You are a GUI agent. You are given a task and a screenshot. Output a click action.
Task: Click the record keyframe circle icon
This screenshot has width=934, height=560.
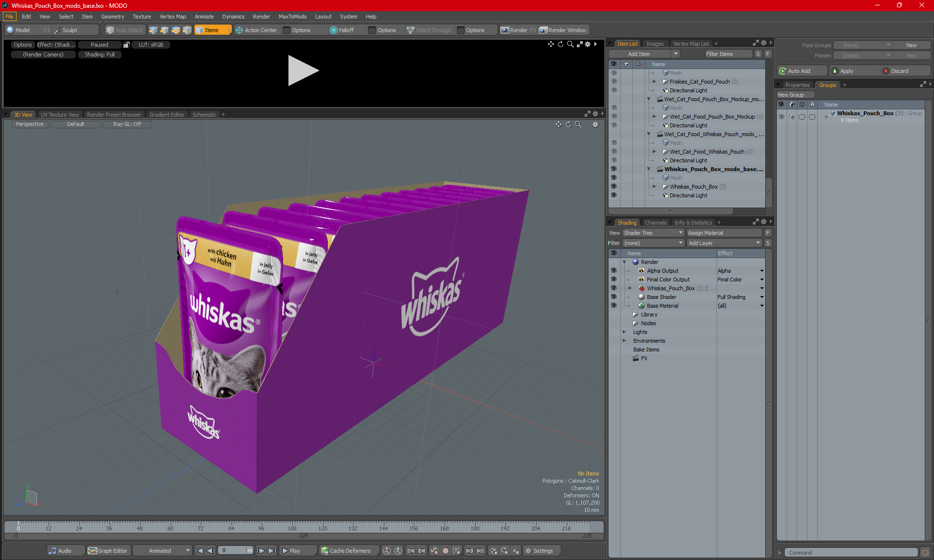445,551
